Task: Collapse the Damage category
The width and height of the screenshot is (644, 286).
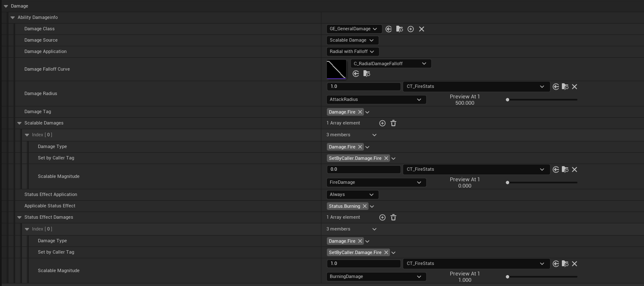Action: pyautogui.click(x=6, y=6)
